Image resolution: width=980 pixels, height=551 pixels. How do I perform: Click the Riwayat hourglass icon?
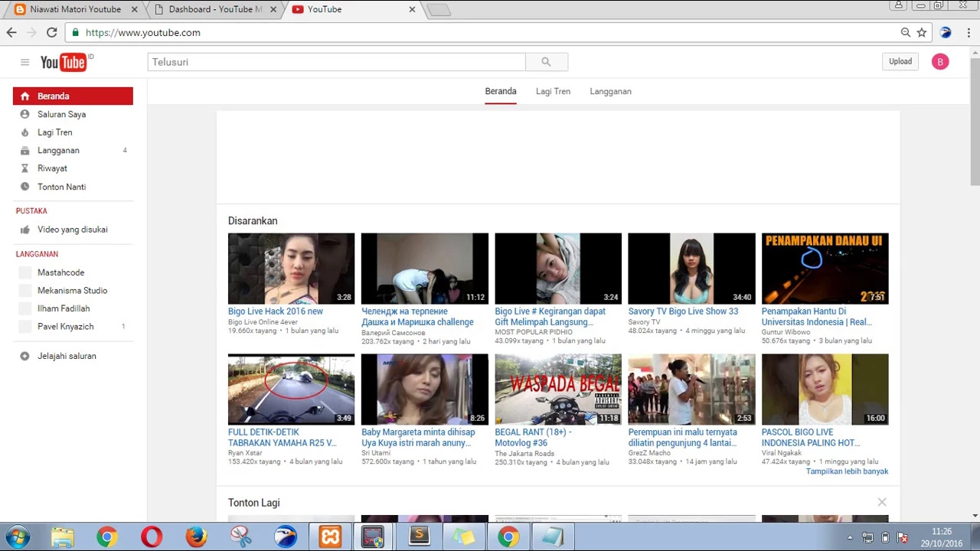click(24, 168)
